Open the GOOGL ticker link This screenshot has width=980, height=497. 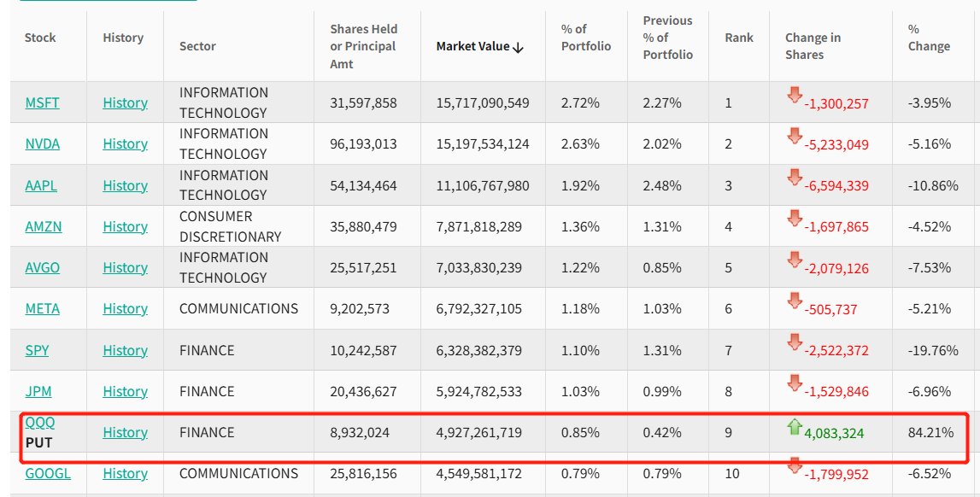[x=48, y=473]
